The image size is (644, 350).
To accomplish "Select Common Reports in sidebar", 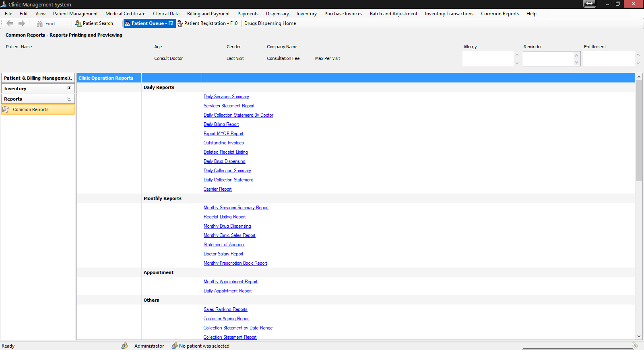I will (38, 109).
